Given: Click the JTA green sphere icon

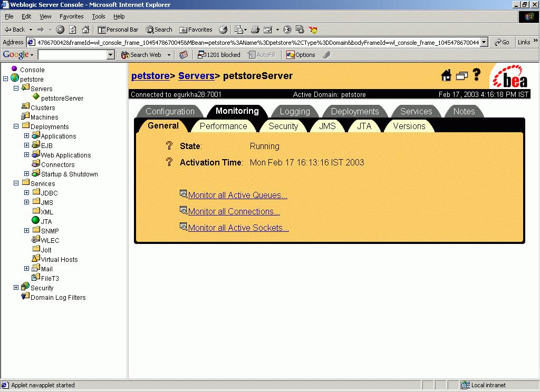Looking at the screenshot, I should click(x=35, y=220).
